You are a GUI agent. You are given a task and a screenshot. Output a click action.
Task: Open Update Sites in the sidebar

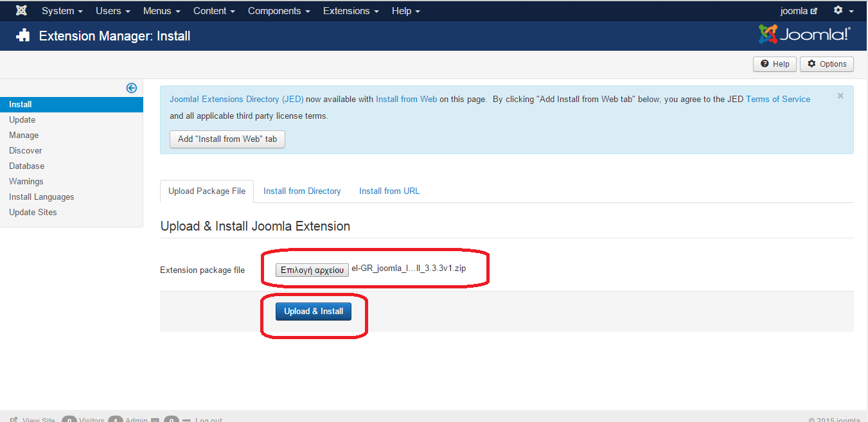[x=71, y=213]
